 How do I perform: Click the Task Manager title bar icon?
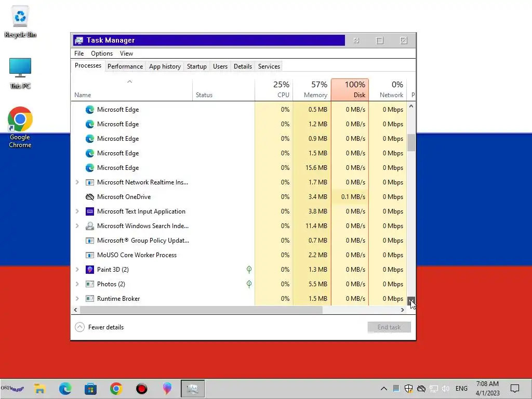tap(79, 41)
